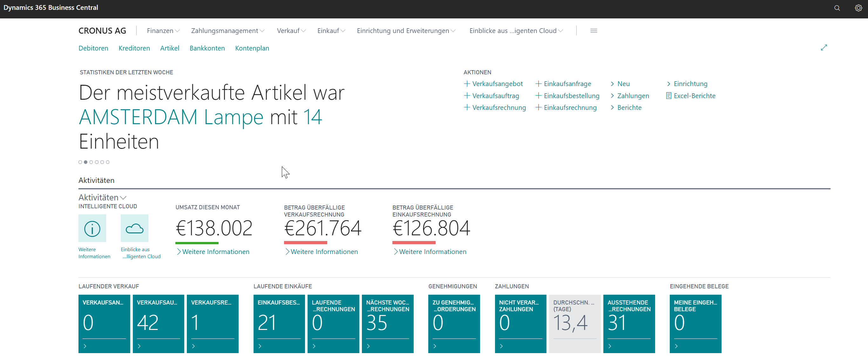Click arrow at bottom of Ausstehende Rechnungen tile
The height and width of the screenshot is (362, 868).
pyautogui.click(x=610, y=346)
